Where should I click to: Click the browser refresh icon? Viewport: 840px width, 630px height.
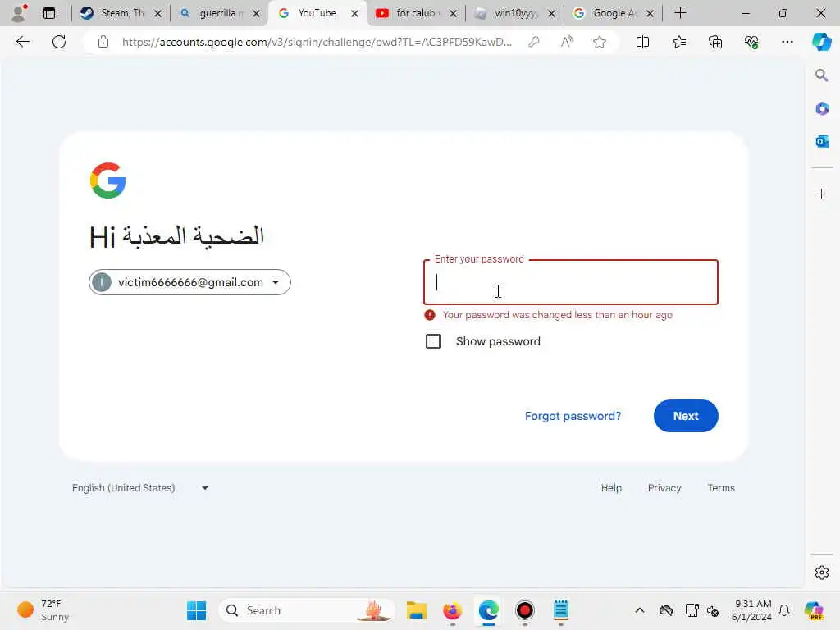click(59, 42)
